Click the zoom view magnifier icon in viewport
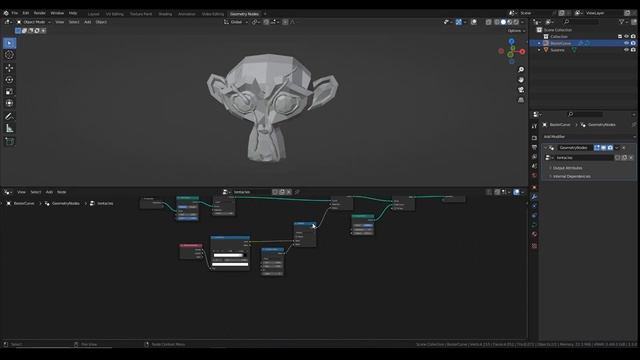This screenshot has height=360, width=640. (x=521, y=70)
